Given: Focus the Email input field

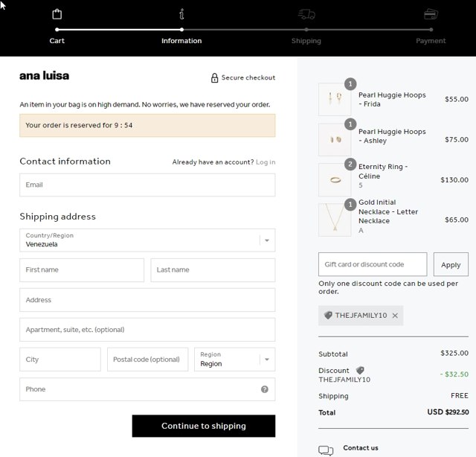Looking at the screenshot, I should [147, 185].
